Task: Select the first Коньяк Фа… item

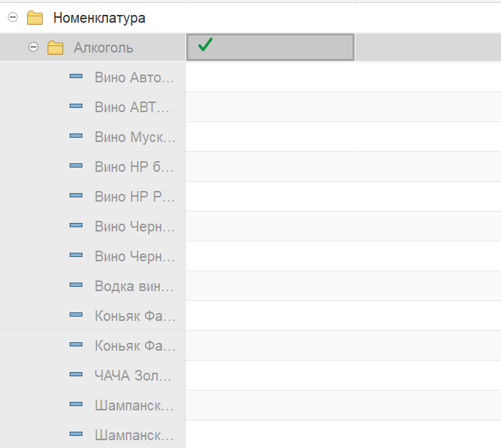Action: click(135, 316)
